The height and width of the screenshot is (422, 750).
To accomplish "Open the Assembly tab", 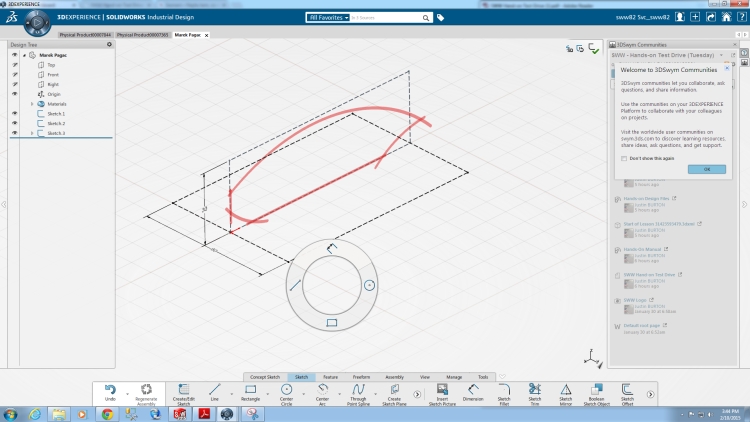I will tap(394, 376).
